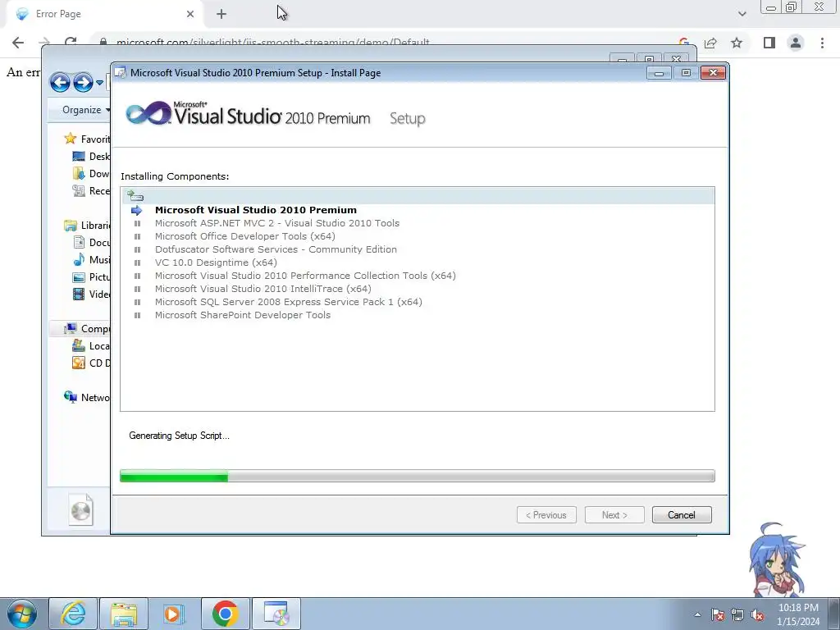Open a new Chrome tab
840x630 pixels.
point(221,14)
